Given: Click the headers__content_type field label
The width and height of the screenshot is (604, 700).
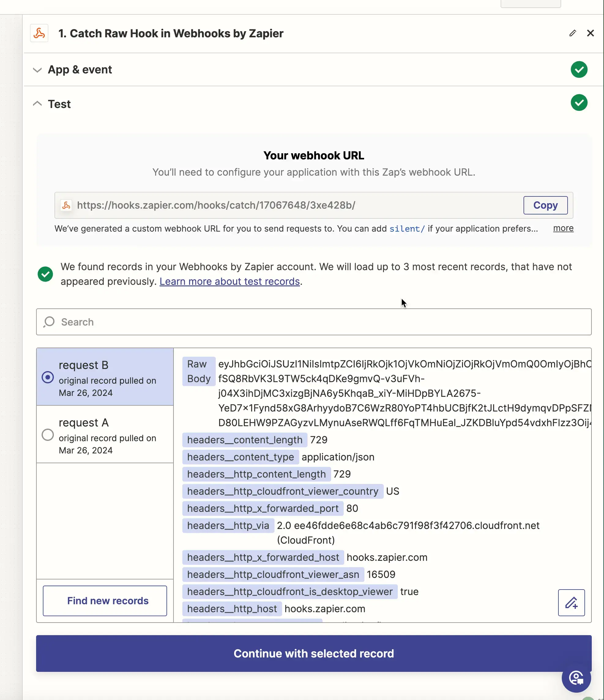Looking at the screenshot, I should tap(240, 457).
